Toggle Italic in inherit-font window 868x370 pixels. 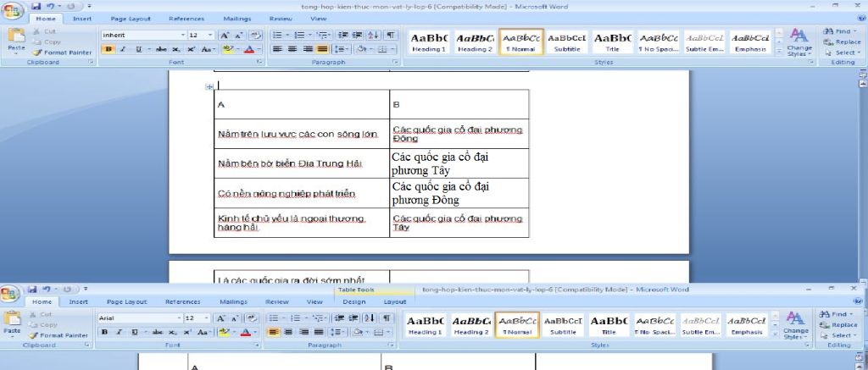[x=122, y=49]
